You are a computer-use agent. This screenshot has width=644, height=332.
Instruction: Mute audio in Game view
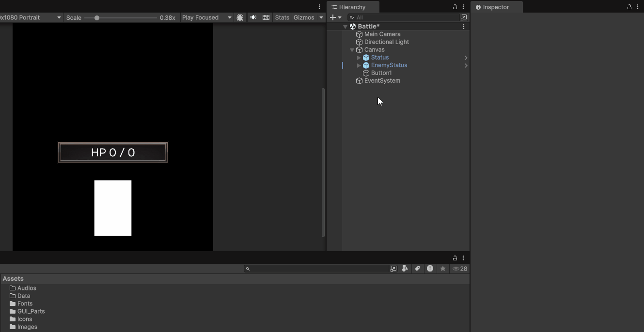point(253,17)
